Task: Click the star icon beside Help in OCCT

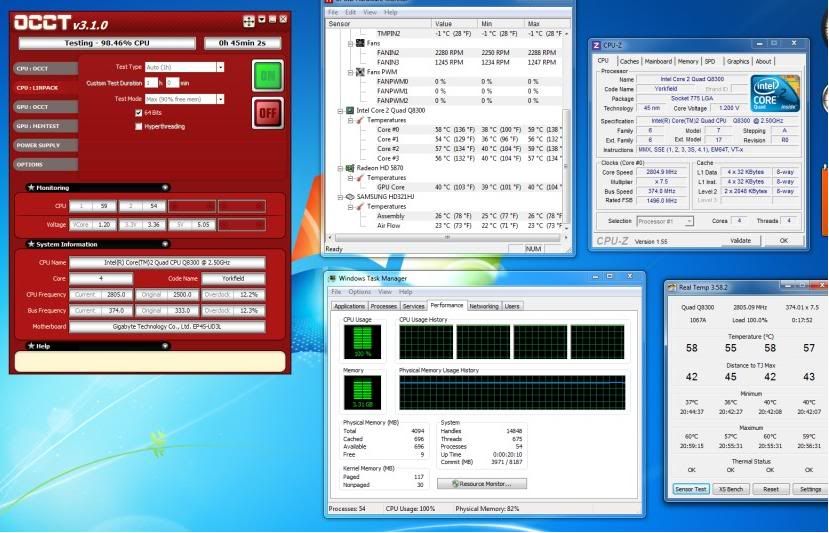Action: point(31,346)
